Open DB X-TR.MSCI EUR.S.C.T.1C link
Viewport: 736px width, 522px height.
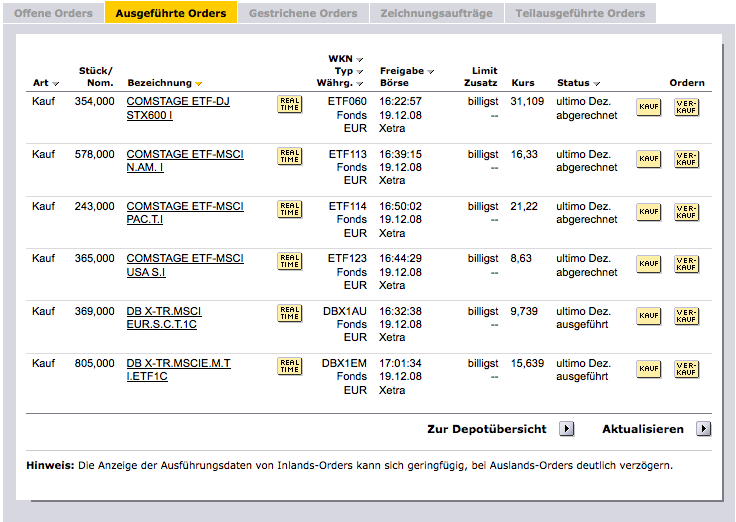[164, 318]
